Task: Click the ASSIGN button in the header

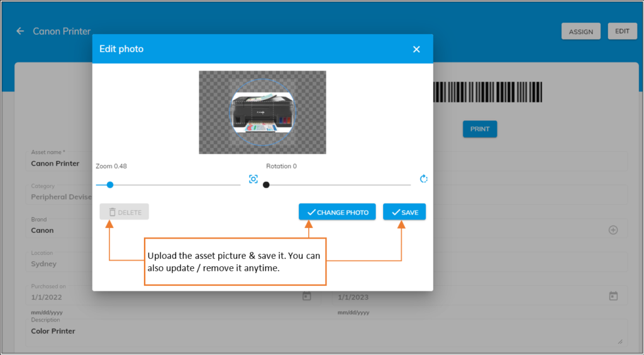Action: click(580, 31)
